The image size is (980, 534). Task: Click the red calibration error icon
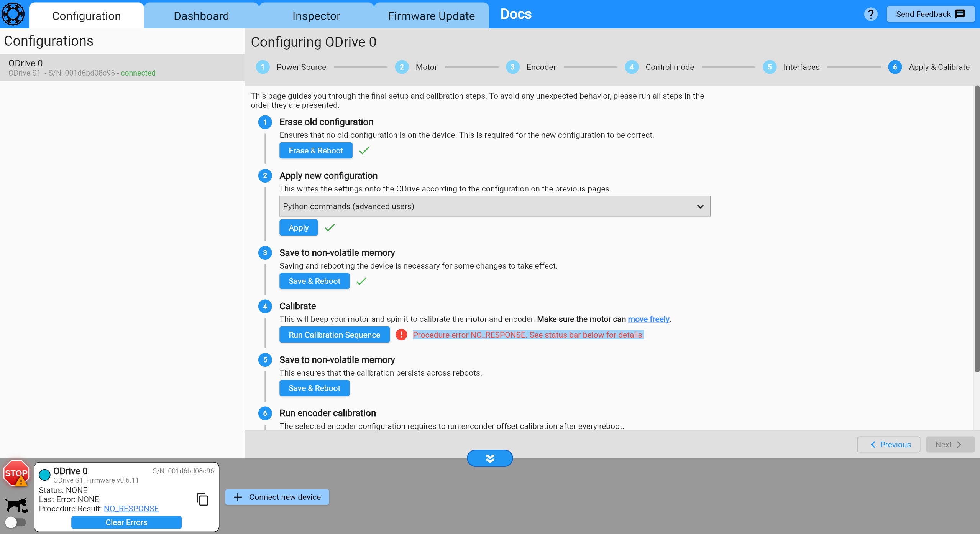(x=401, y=335)
